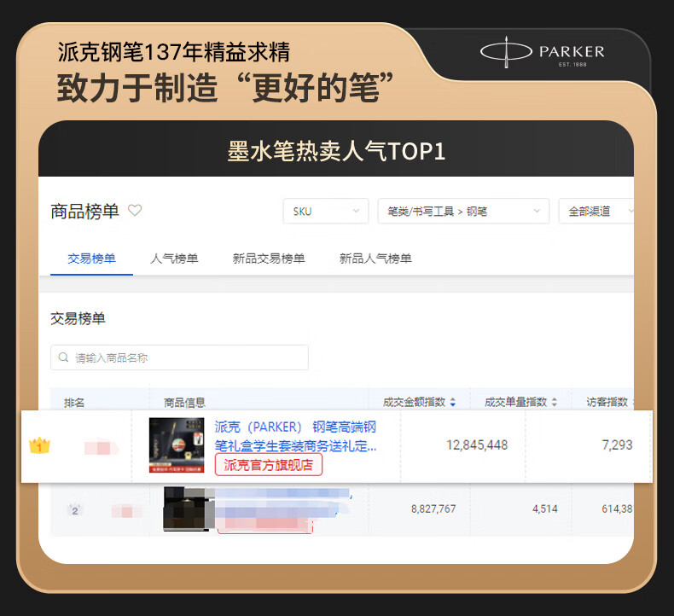Open the Parker pen gift box thumbnail
Screen dimensions: 674x616
(x=177, y=445)
